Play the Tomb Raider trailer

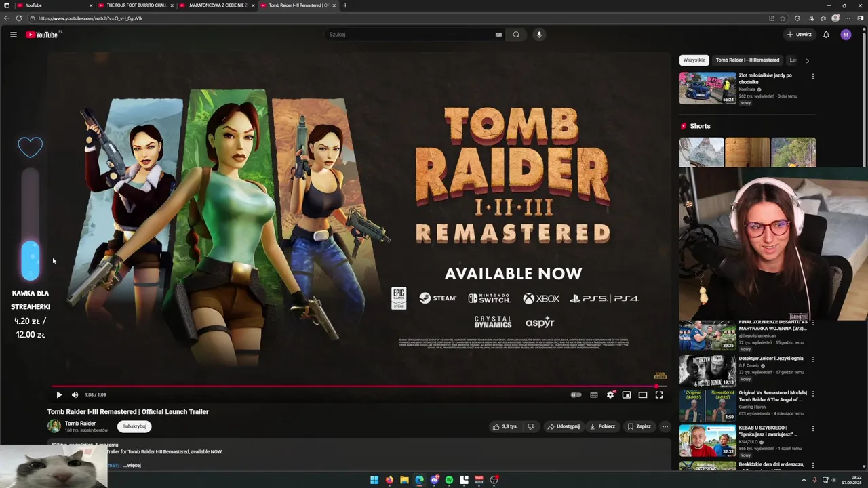pyautogui.click(x=59, y=394)
